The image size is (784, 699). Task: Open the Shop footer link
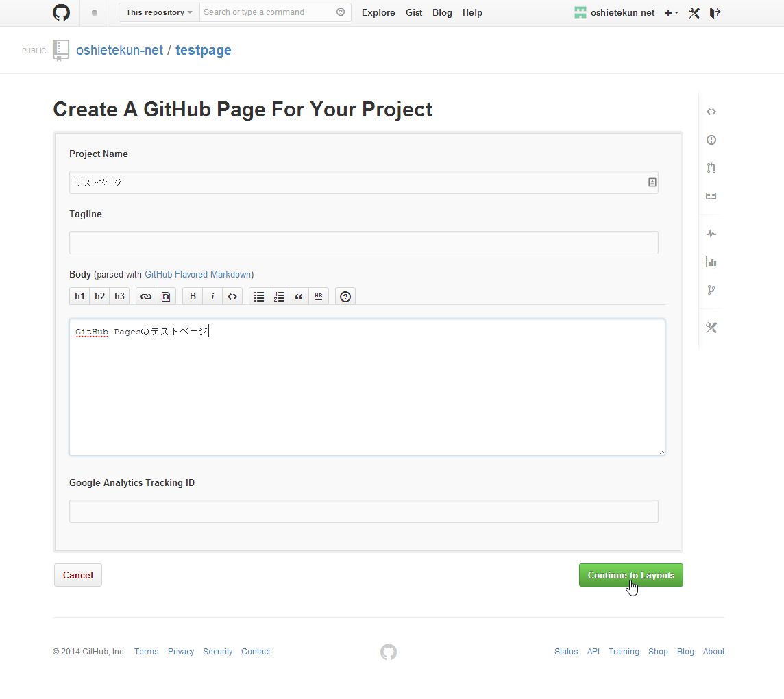pos(658,652)
